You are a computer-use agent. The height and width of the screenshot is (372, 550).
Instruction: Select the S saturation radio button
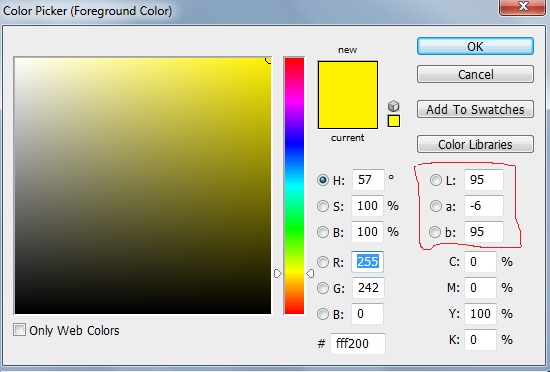323,206
